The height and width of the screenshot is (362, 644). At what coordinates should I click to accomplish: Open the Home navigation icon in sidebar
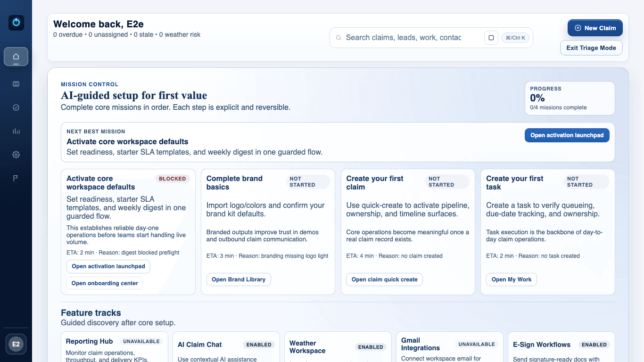(16, 57)
